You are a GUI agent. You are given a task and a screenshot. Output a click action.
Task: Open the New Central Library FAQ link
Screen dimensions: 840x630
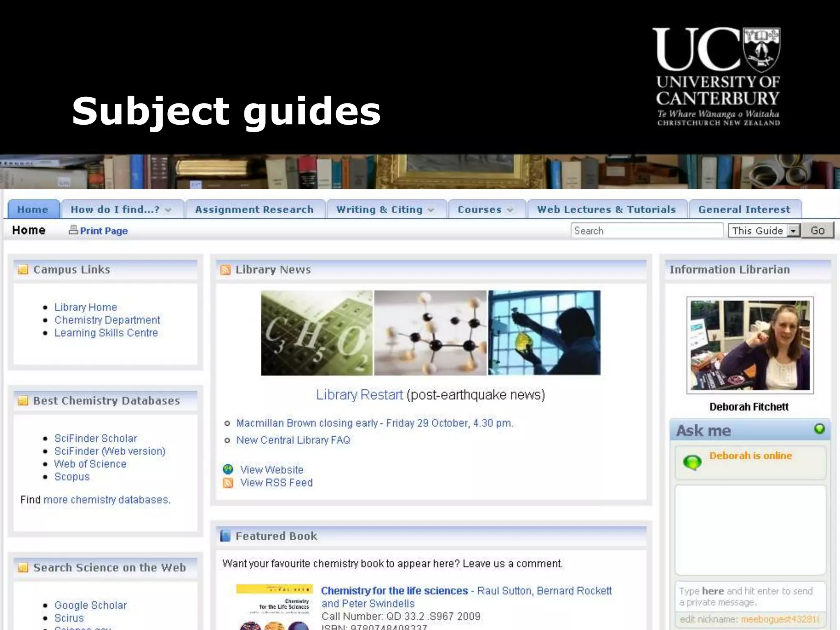pos(293,440)
